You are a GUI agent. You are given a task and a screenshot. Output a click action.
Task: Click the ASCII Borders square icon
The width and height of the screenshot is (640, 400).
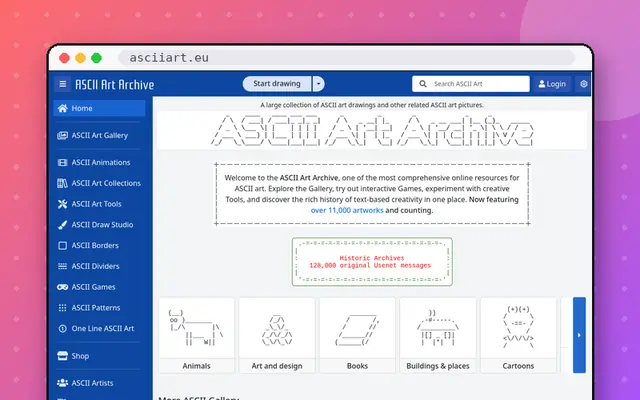point(62,246)
